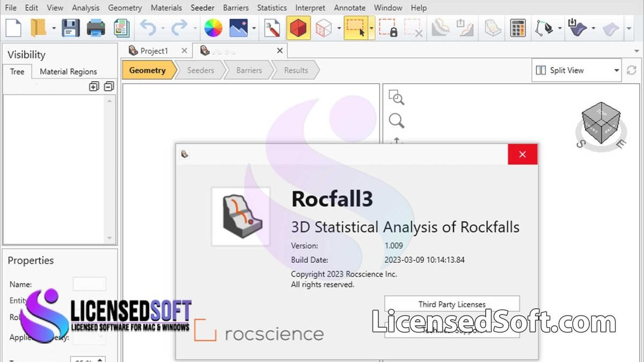The image size is (644, 362).
Task: Click the Save floppy disk icon
Action: click(71, 28)
